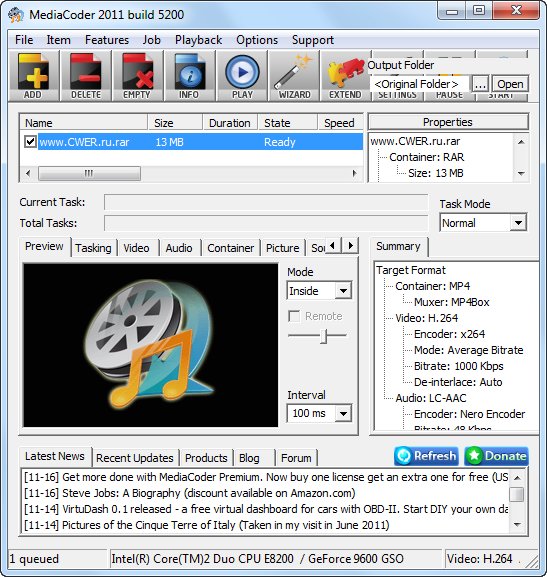The image size is (547, 577).
Task: Switch to the Audio tab
Action: [x=179, y=248]
